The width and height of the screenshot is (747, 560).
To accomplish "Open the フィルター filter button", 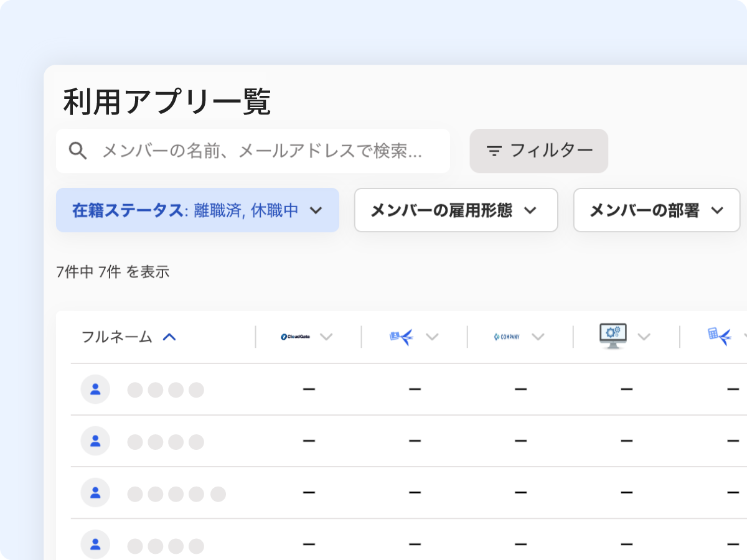I will (538, 151).
